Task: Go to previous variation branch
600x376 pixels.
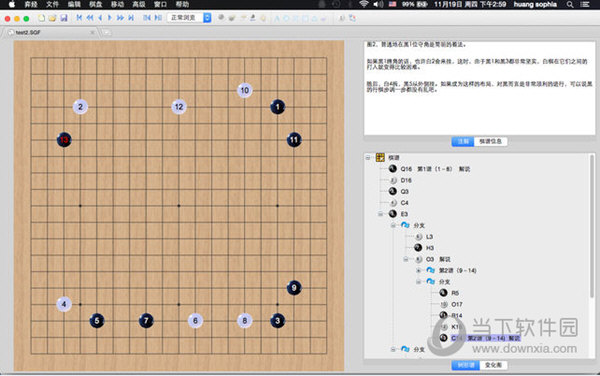Action: (x=147, y=18)
